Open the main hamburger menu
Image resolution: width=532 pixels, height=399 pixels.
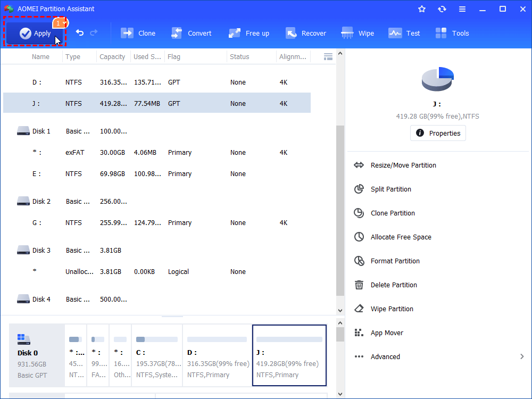point(462,9)
